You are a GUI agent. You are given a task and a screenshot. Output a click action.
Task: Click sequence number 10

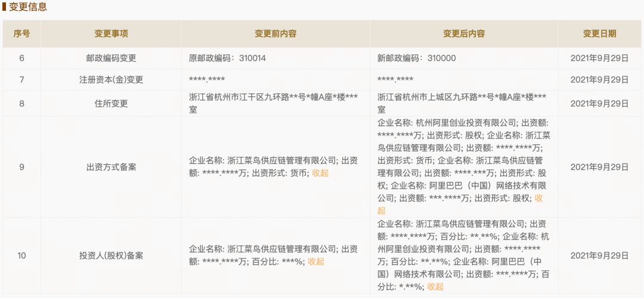click(22, 256)
